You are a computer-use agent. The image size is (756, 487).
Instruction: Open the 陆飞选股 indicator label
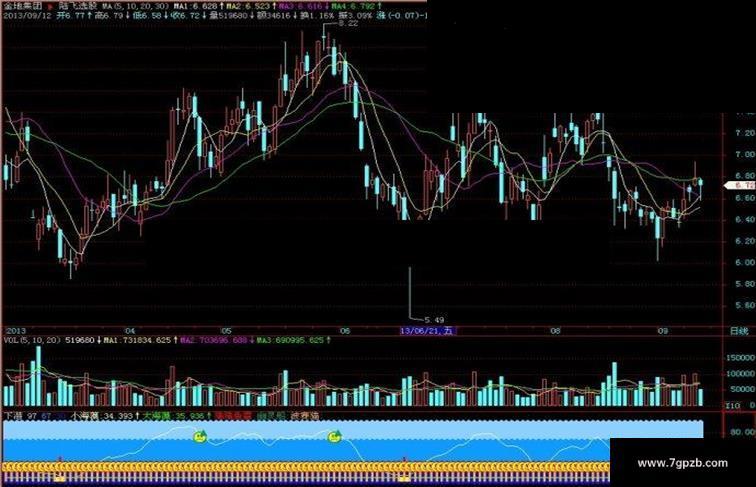pyautogui.click(x=79, y=7)
